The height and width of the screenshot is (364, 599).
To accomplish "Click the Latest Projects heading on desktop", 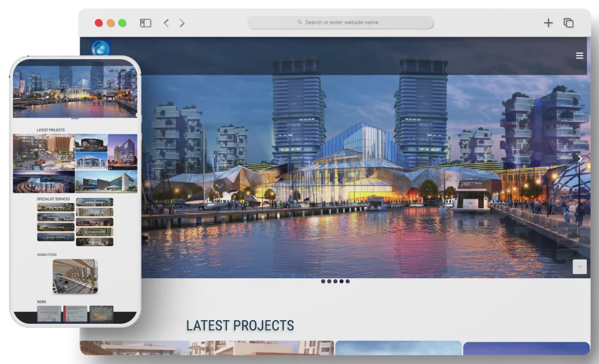I will tap(240, 325).
